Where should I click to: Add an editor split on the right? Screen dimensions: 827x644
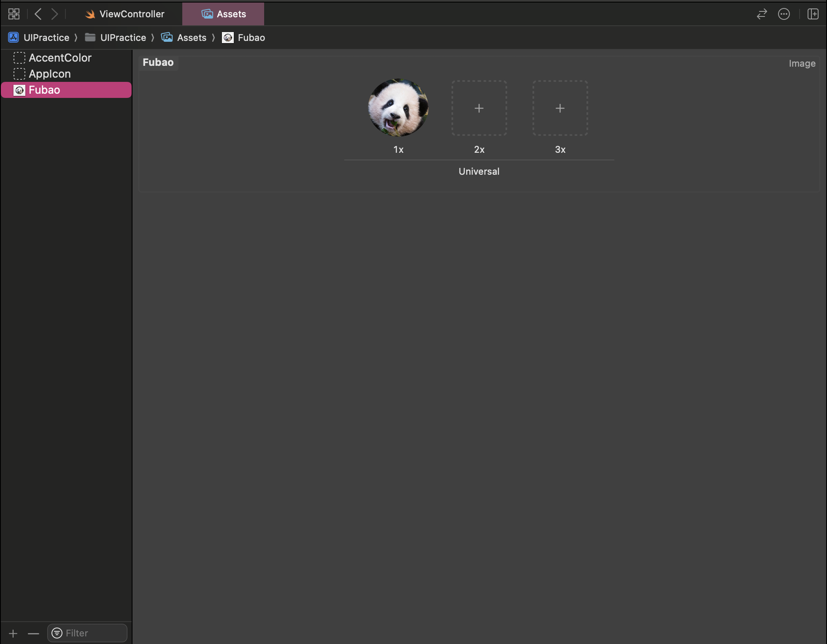[x=813, y=14]
